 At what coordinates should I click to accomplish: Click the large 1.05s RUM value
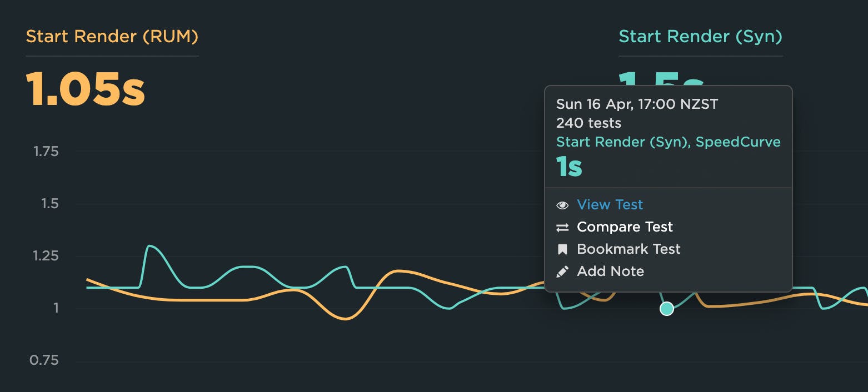[x=86, y=89]
